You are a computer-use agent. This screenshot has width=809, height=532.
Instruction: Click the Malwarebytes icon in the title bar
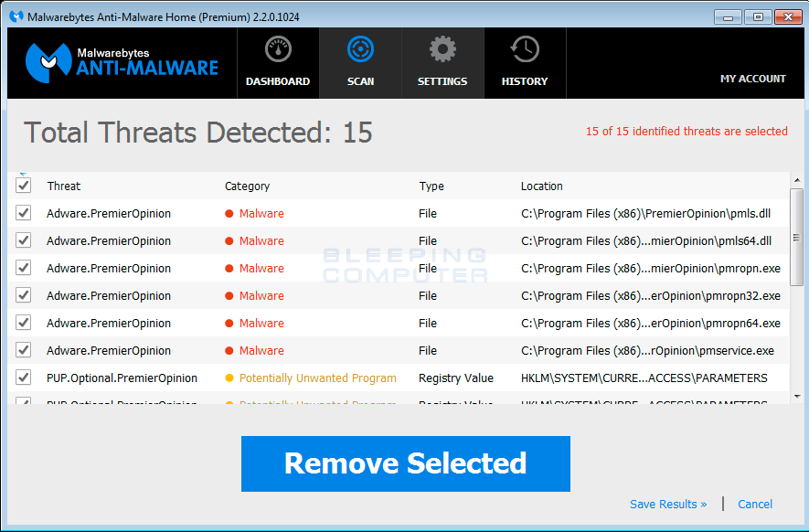click(x=16, y=16)
